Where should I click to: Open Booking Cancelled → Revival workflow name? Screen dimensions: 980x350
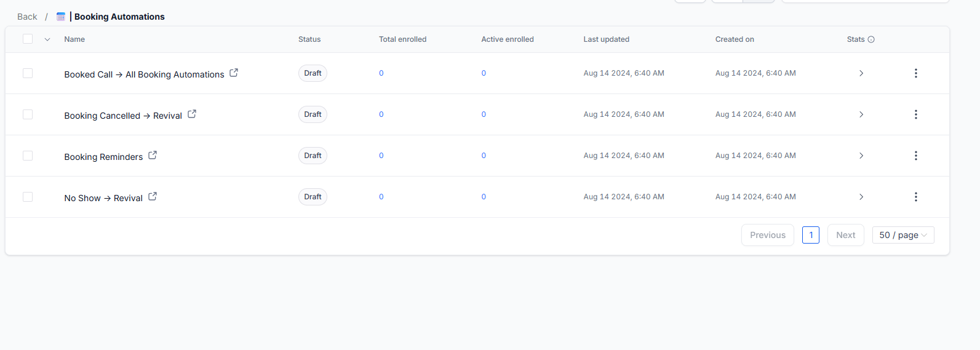123,116
